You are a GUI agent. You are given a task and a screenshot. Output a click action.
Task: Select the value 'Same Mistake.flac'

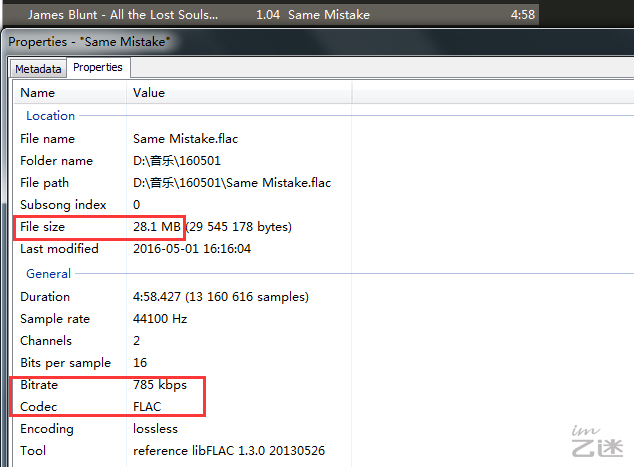click(186, 139)
